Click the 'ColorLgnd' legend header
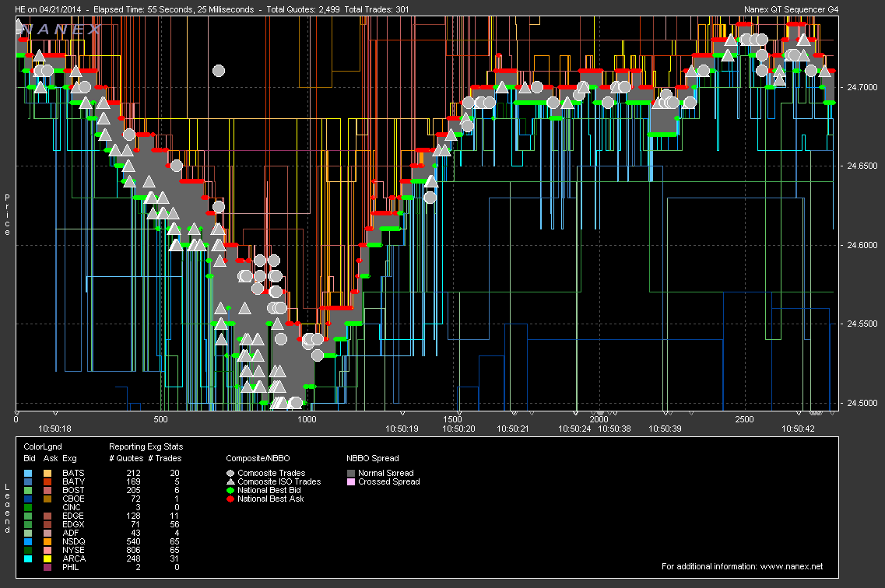This screenshot has width=885, height=588. point(43,446)
